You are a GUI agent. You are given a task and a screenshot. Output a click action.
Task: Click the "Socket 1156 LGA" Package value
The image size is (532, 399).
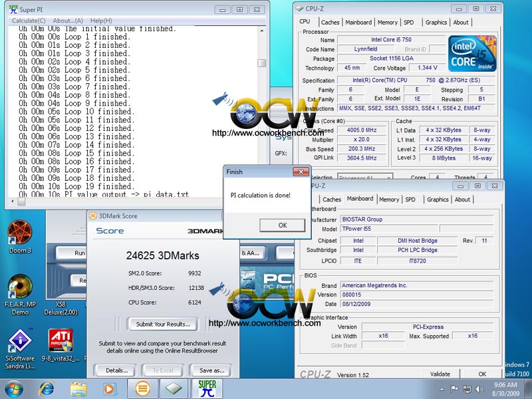[x=391, y=59]
